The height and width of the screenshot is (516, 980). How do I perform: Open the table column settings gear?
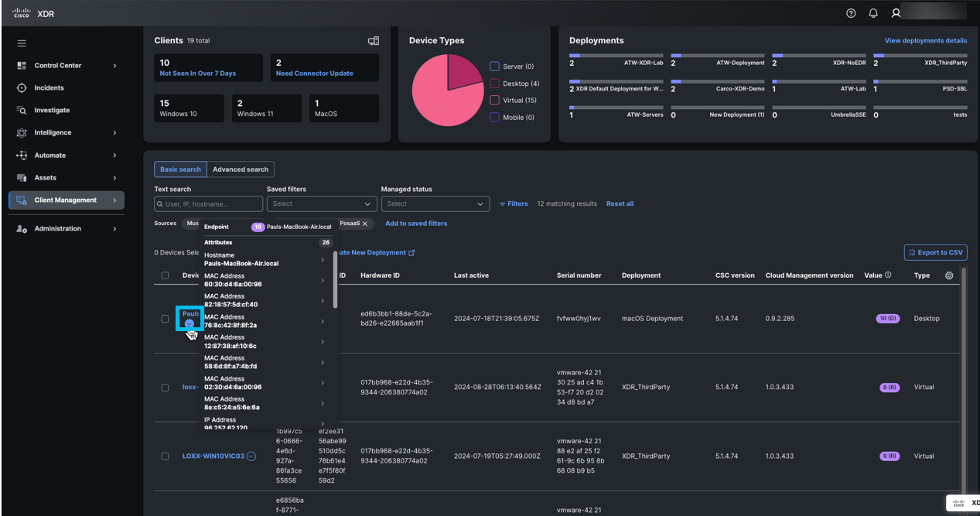point(949,275)
